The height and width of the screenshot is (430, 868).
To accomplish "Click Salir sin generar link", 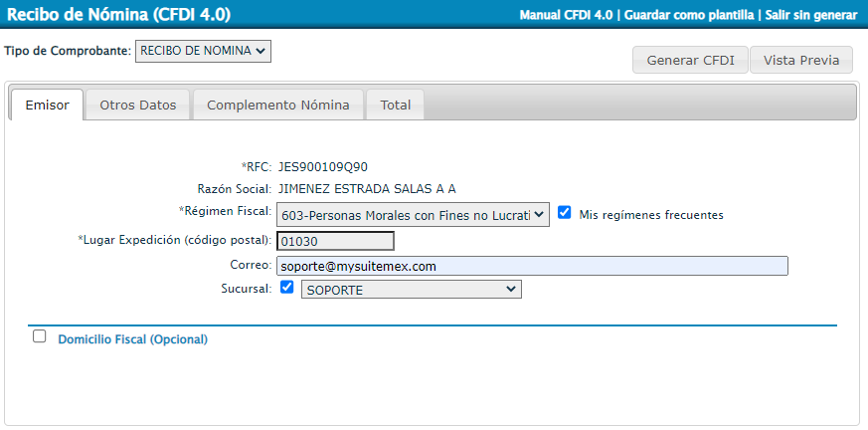I will pyautogui.click(x=810, y=16).
